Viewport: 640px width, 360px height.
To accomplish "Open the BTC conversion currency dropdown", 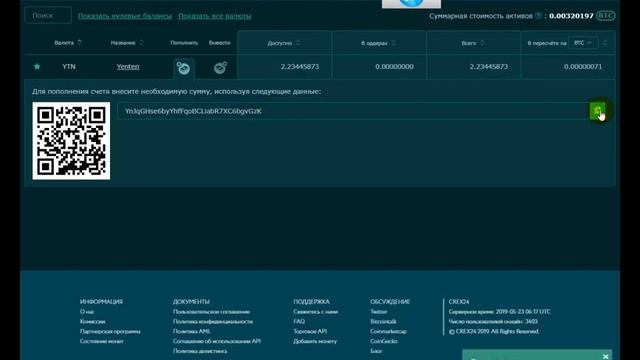I will pyautogui.click(x=583, y=43).
